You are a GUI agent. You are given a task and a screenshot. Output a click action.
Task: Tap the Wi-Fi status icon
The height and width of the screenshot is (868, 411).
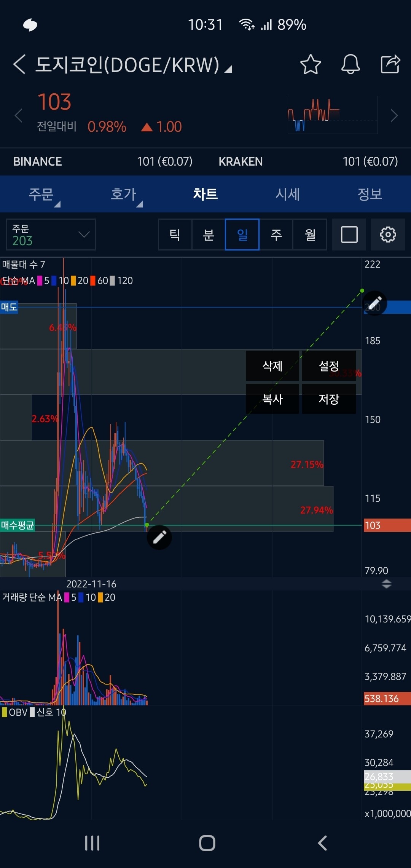[247, 25]
